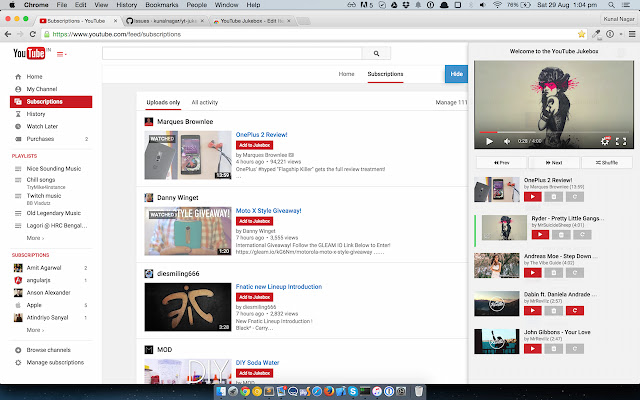Open angularjs subscription channel

[38, 280]
